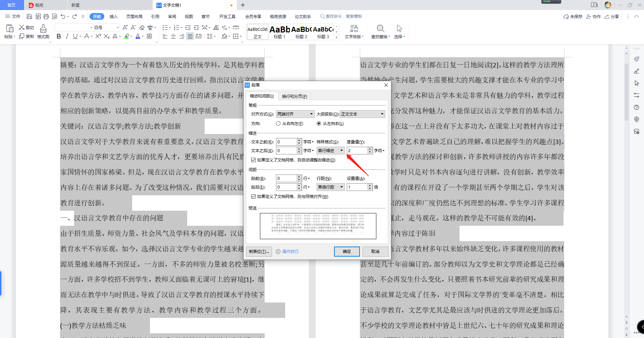Expand the line spacing dropdown in ribbon
The width and height of the screenshot is (644, 338).
coord(214,36)
